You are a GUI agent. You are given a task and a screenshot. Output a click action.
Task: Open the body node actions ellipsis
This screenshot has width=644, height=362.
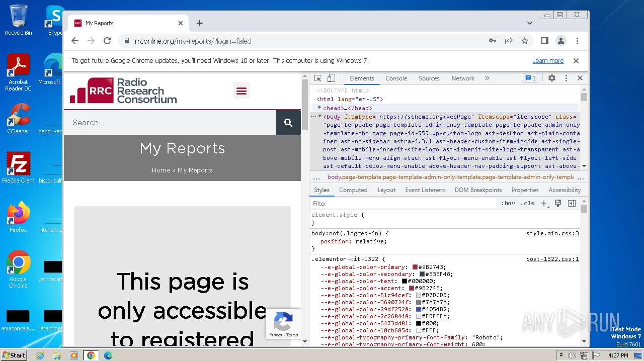pos(313,117)
